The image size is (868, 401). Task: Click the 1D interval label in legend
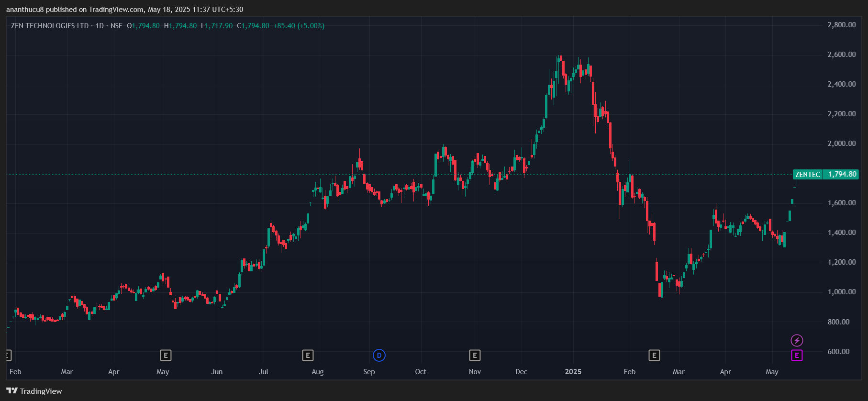click(100, 26)
